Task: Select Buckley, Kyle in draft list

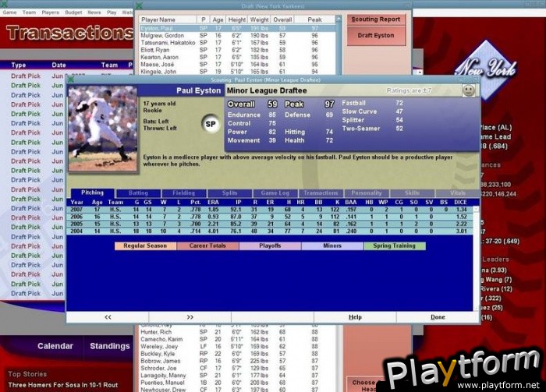Action: point(237,354)
